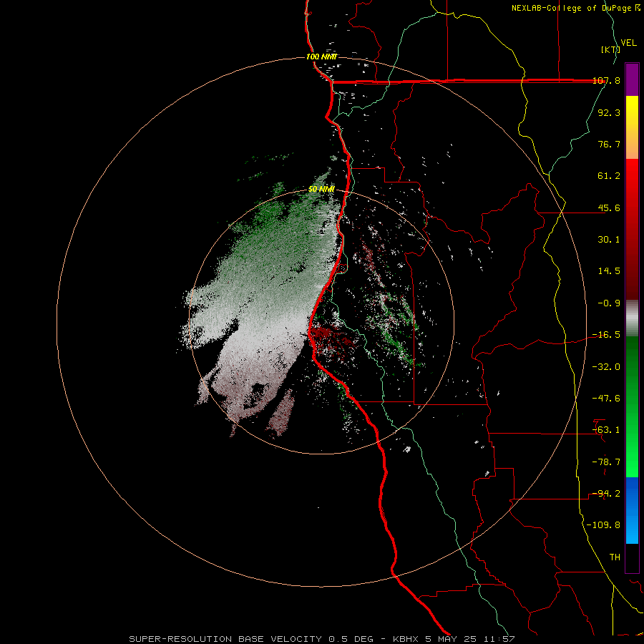Select the -0.9 scale value
The width and height of the screenshot is (644, 644).
[x=609, y=303]
